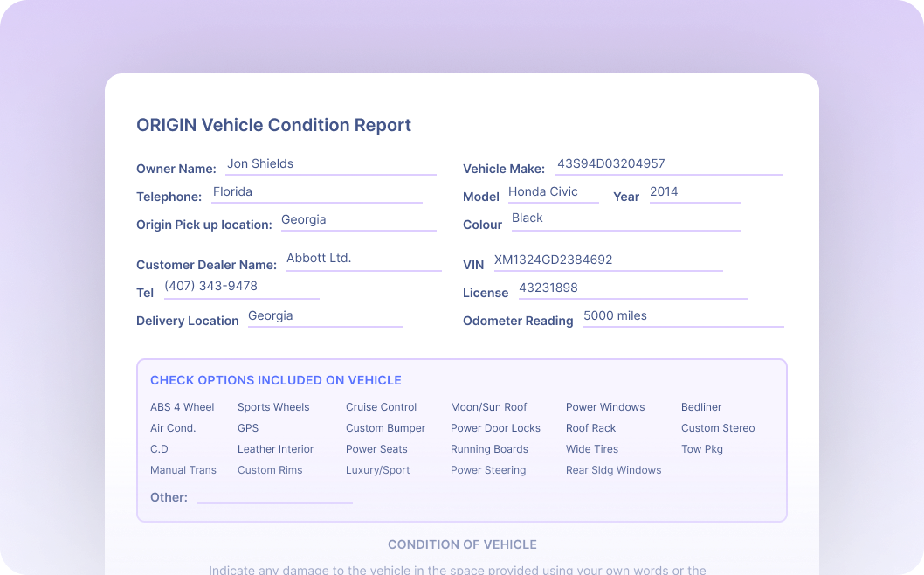Check the Rear Sldg Windows option
The image size is (924, 575).
coord(614,469)
